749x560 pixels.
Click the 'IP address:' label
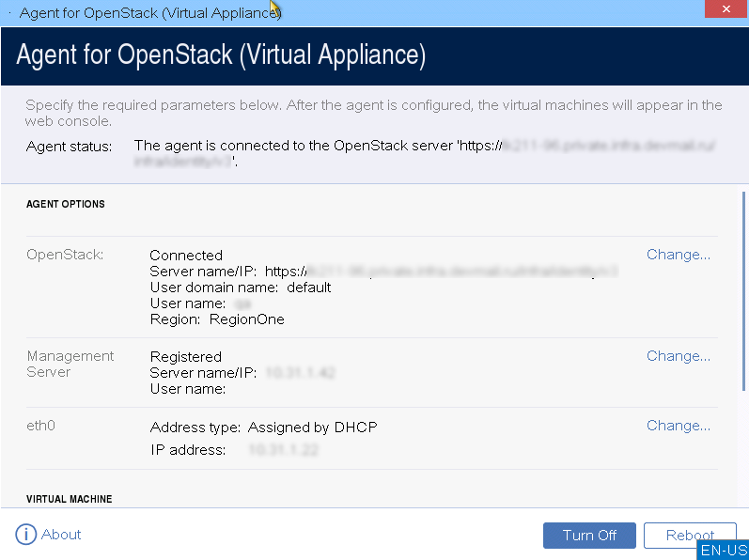(x=188, y=450)
